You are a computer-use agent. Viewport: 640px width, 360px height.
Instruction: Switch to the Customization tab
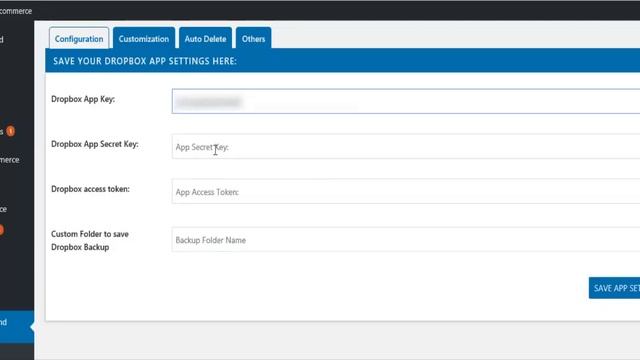pyautogui.click(x=144, y=38)
